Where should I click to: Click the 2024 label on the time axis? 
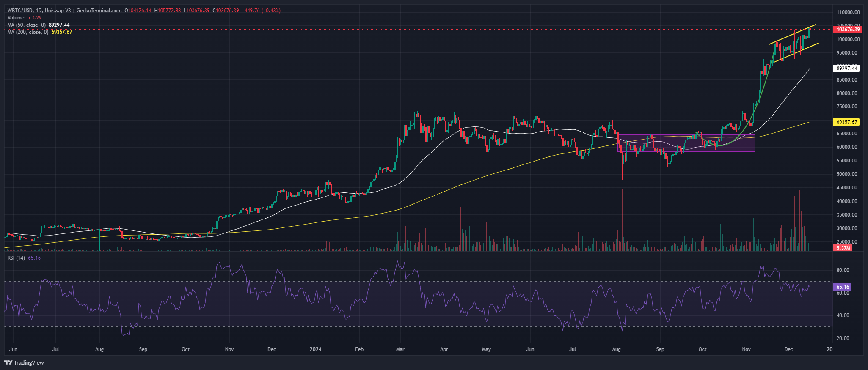point(316,349)
